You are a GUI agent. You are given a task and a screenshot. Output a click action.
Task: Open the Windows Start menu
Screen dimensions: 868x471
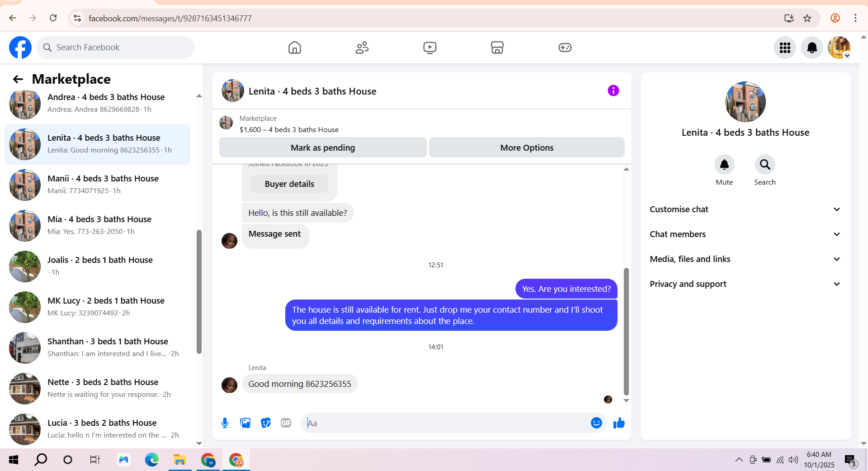pos(14,460)
